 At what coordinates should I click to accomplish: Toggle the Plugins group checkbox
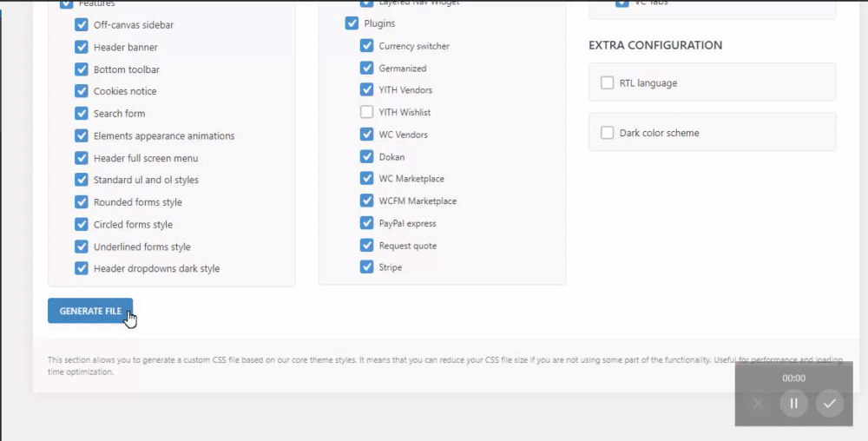pos(352,23)
